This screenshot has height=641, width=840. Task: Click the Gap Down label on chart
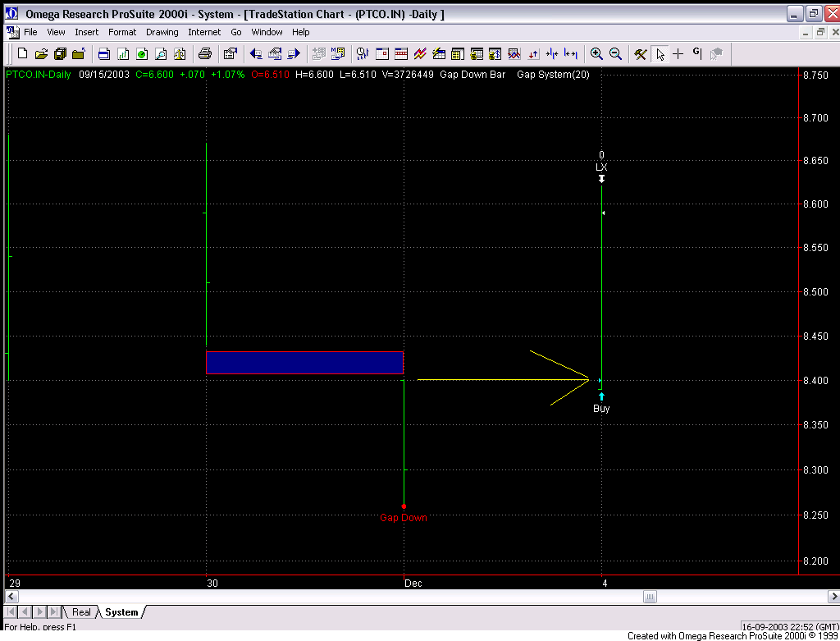(x=403, y=518)
